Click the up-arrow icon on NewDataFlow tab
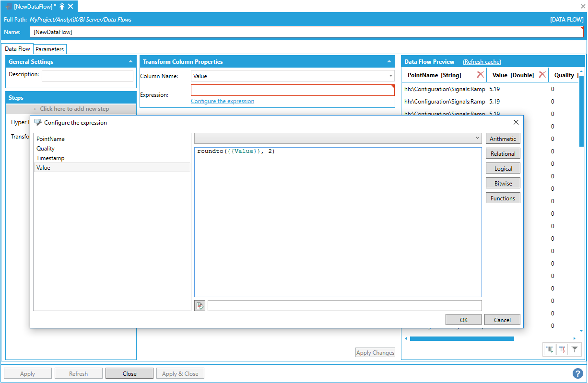Screen dimensions: 588x383 [62, 6]
